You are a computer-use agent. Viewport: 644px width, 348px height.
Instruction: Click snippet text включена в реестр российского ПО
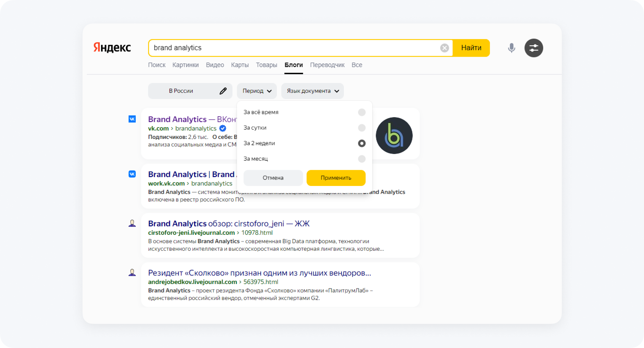tap(196, 200)
